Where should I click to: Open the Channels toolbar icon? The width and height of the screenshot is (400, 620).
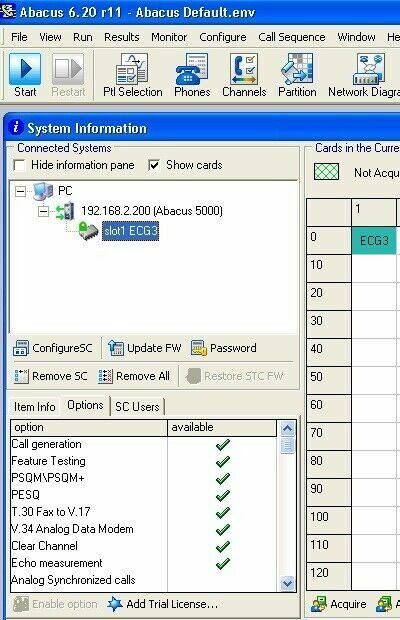coord(244,75)
